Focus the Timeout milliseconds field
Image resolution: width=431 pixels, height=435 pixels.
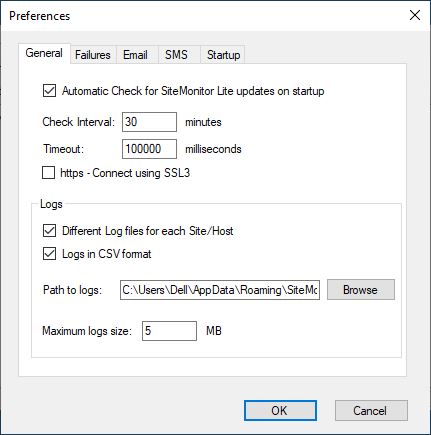pyautogui.click(x=149, y=149)
